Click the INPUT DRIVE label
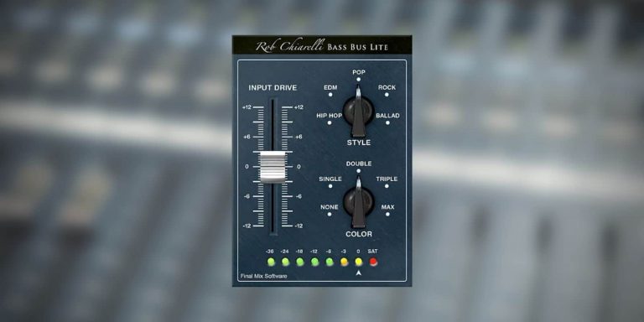 click(x=273, y=88)
